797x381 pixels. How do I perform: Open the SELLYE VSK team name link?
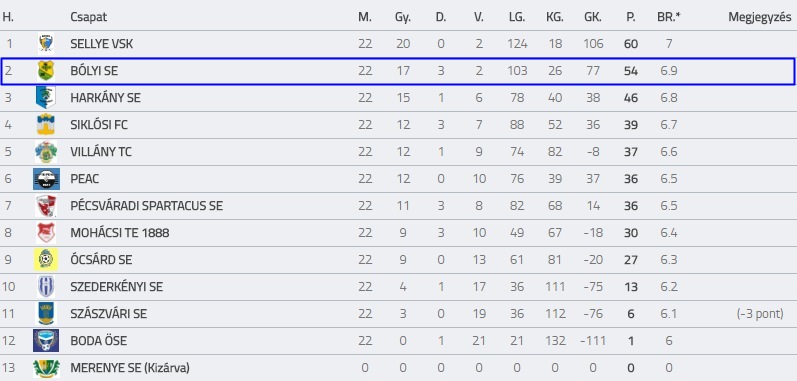[x=102, y=44]
